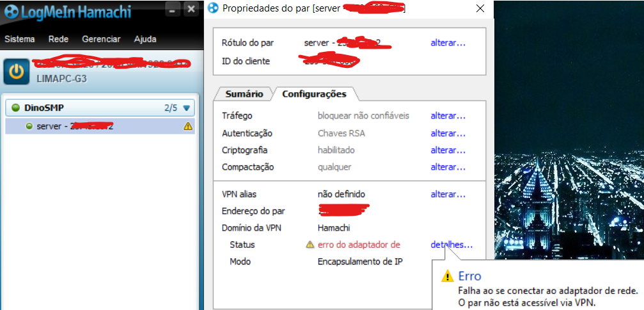Open the Sistema menu
The image size is (644, 310).
(20, 39)
